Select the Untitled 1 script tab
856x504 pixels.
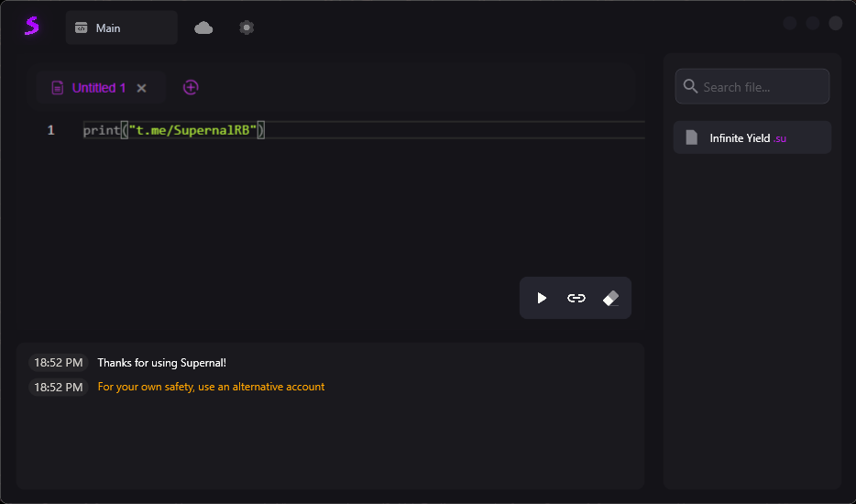[x=99, y=88]
